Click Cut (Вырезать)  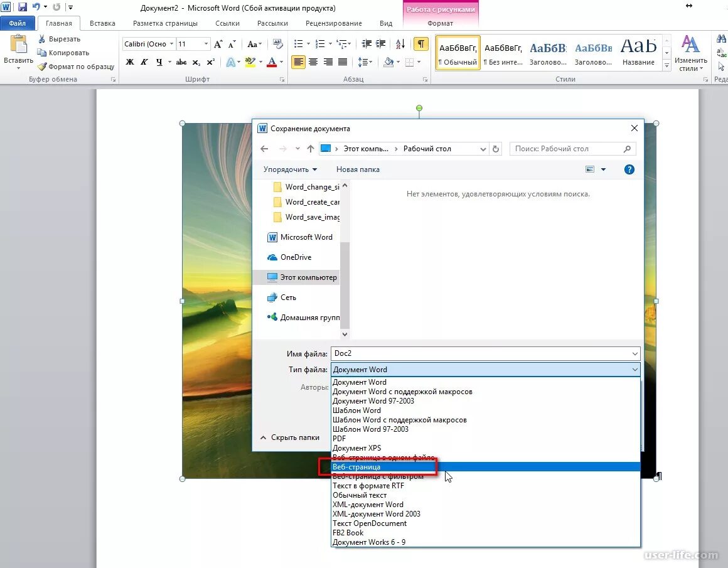pos(60,39)
